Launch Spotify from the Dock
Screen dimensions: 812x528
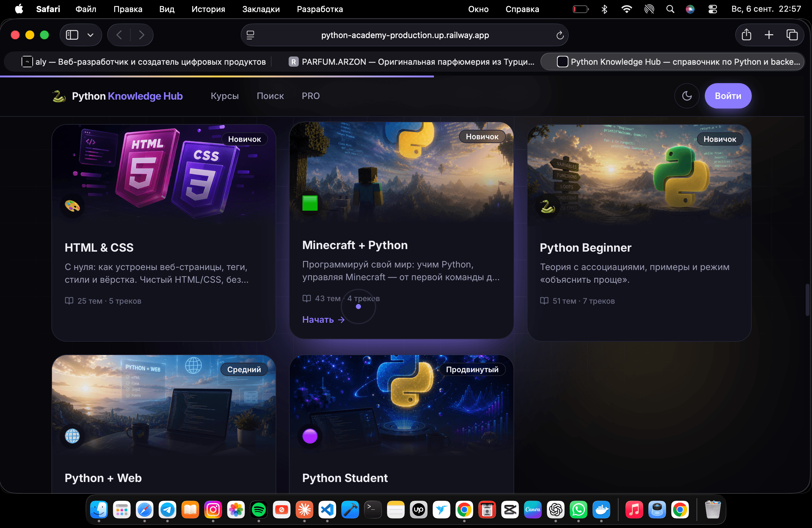tap(259, 510)
